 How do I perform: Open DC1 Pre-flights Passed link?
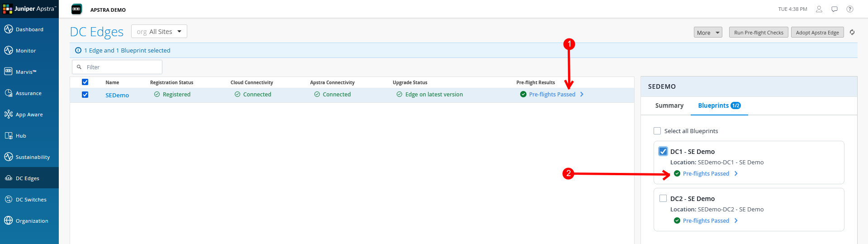[706, 173]
